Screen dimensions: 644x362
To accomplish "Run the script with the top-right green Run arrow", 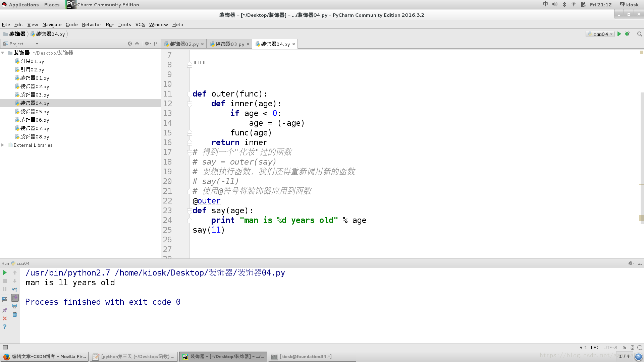I will tap(619, 34).
